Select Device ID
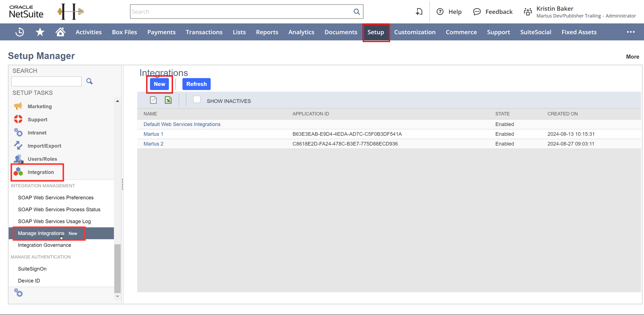644x315 pixels. click(x=29, y=281)
